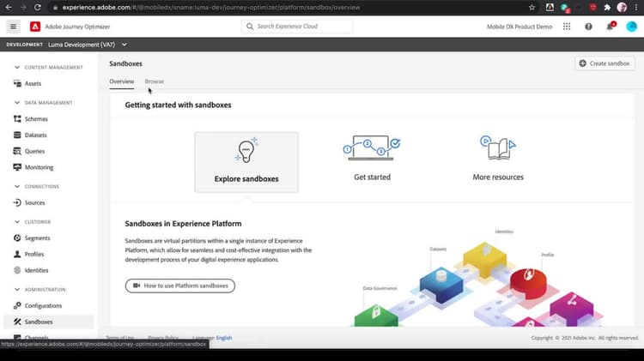Collapse the Data Management section
The width and height of the screenshot is (644, 361).
point(17,103)
